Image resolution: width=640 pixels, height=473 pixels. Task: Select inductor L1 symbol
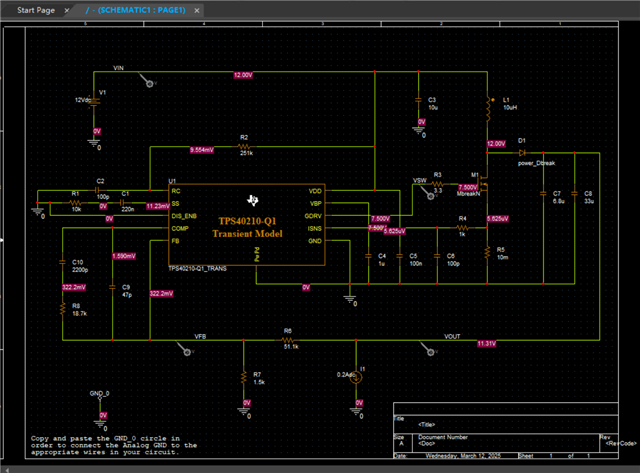coord(488,109)
